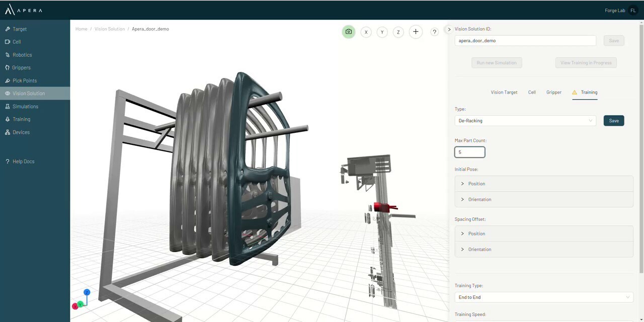Open the Gripper tab
This screenshot has width=644, height=322.
tap(553, 92)
